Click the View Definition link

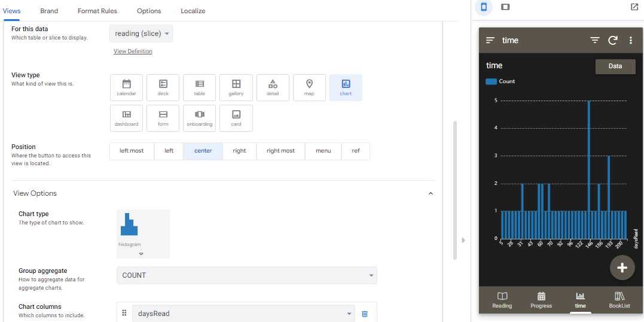[x=133, y=51]
